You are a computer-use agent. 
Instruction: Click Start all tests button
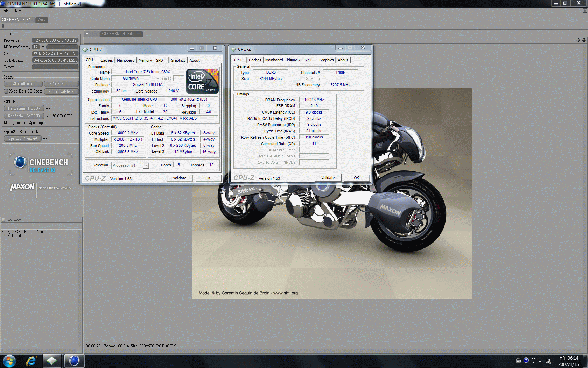(x=23, y=84)
